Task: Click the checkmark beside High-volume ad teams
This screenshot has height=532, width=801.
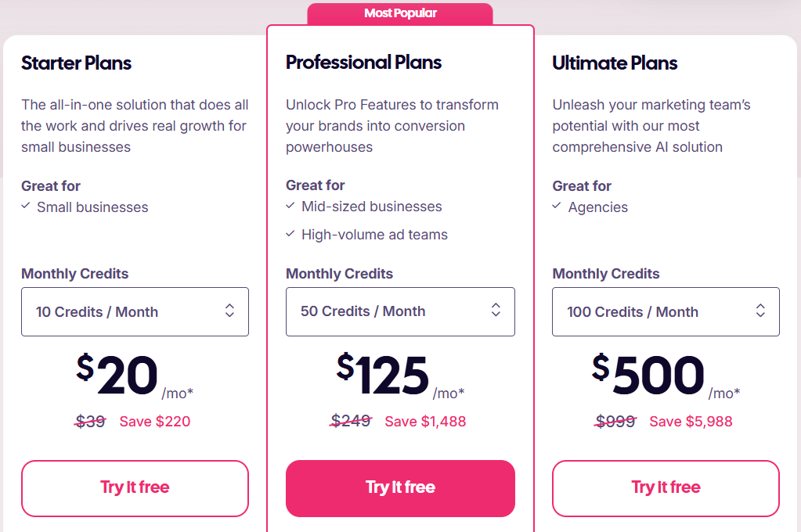Action: pyautogui.click(x=290, y=234)
